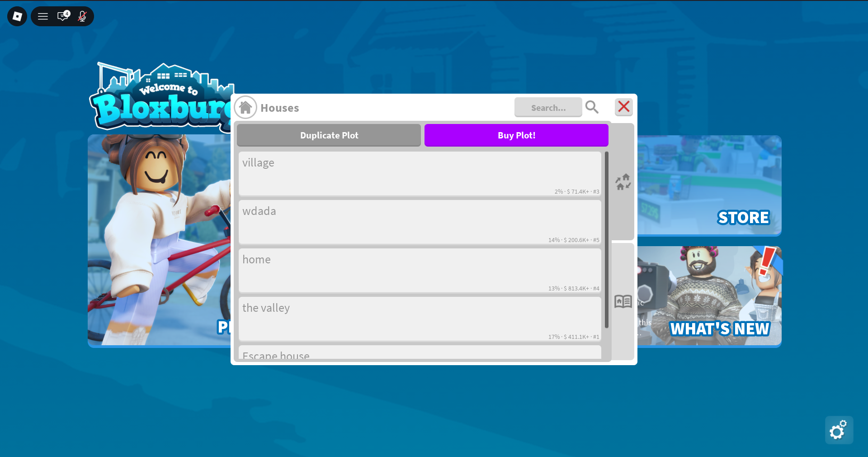Click the avatar on bicycle banner
This screenshot has height=457, width=868.
(x=159, y=241)
